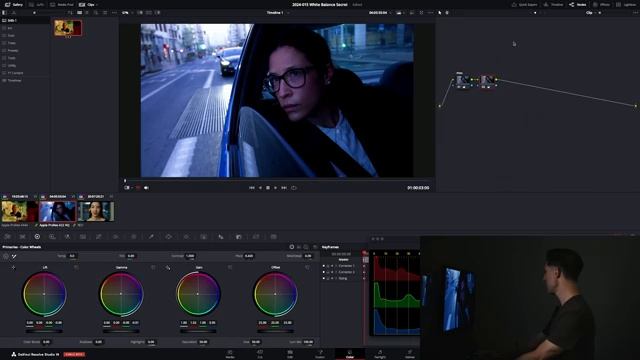Click play in the viewer transport
The image size is (640, 360).
(x=276, y=188)
